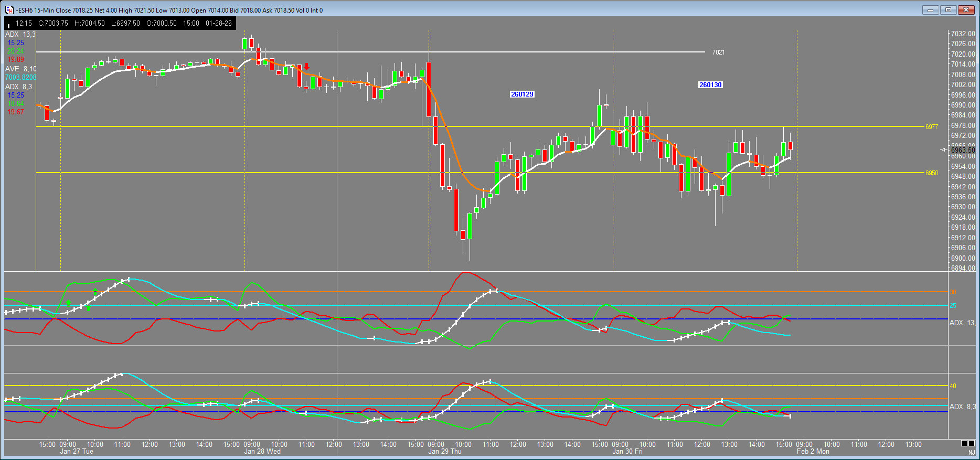Click the Jan 29 Thu date on time axis

click(x=445, y=452)
